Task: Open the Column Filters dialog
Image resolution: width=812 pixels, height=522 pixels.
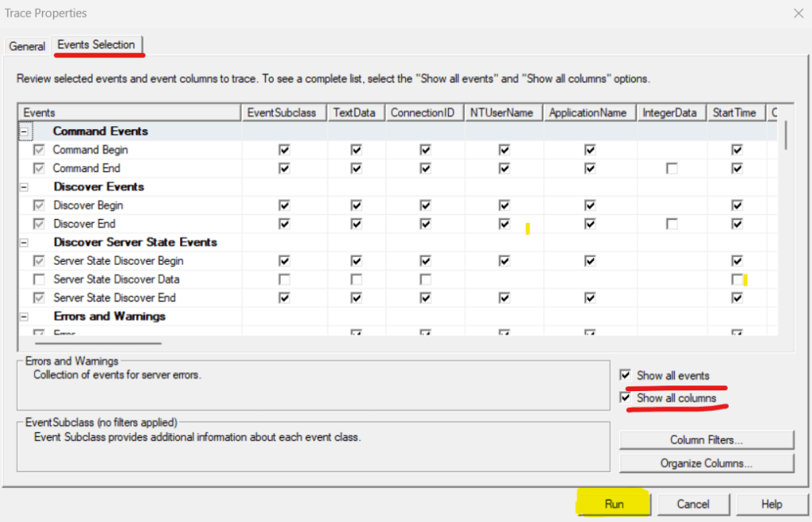Action: [x=707, y=440]
